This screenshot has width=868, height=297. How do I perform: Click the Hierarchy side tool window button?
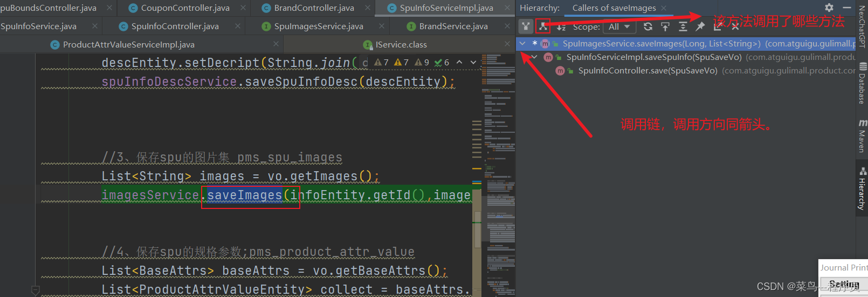point(862,188)
